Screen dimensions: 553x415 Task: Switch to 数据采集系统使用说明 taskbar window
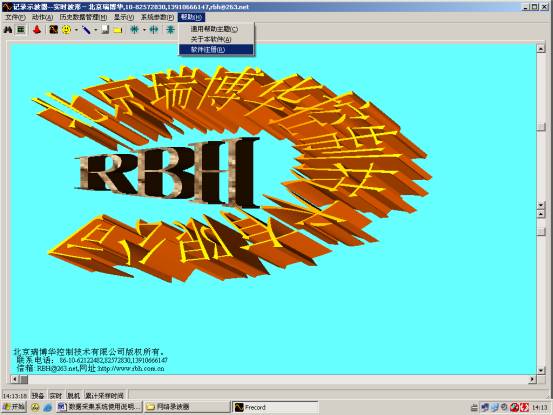(99, 407)
